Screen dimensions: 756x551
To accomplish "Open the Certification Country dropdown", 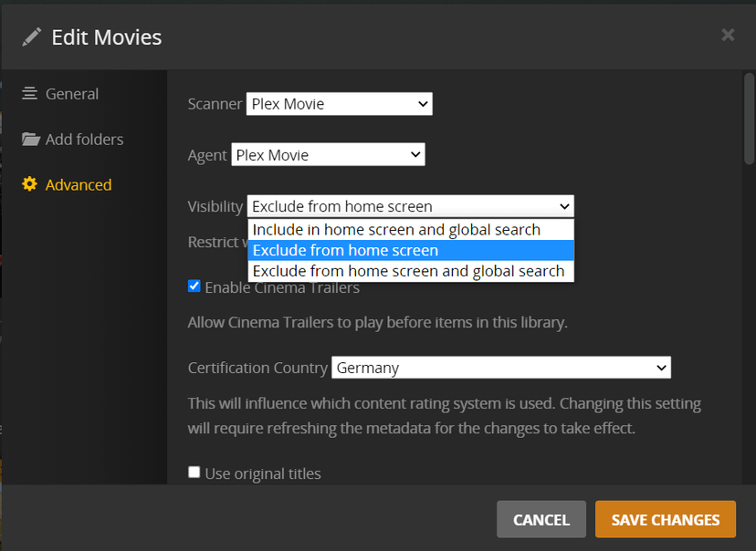I will coord(500,368).
